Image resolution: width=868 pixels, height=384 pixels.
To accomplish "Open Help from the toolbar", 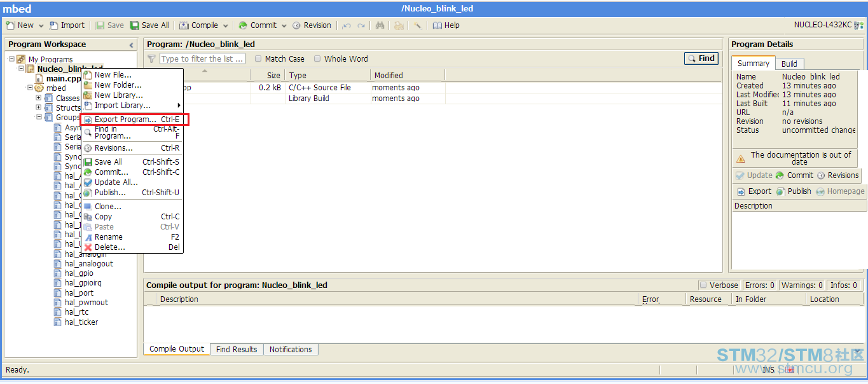I will click(x=446, y=25).
